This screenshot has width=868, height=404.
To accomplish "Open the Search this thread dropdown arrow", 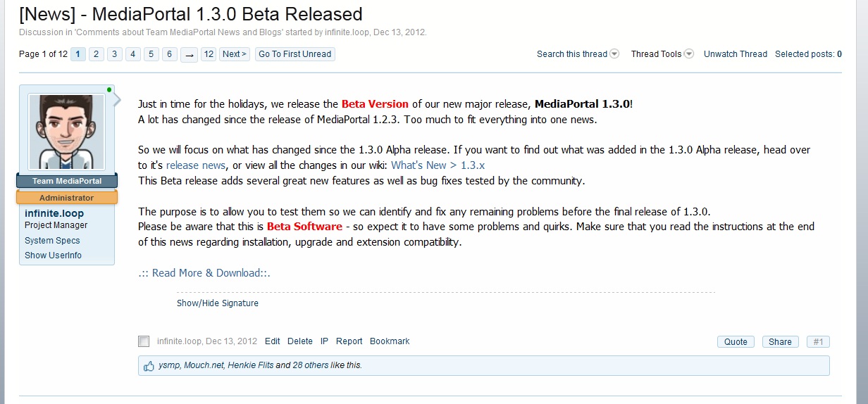I will coord(614,53).
